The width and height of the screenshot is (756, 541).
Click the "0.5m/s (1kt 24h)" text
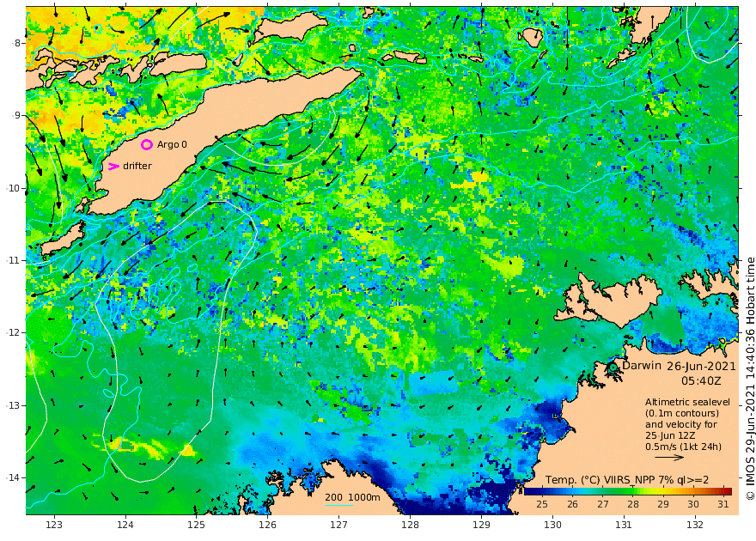684,447
